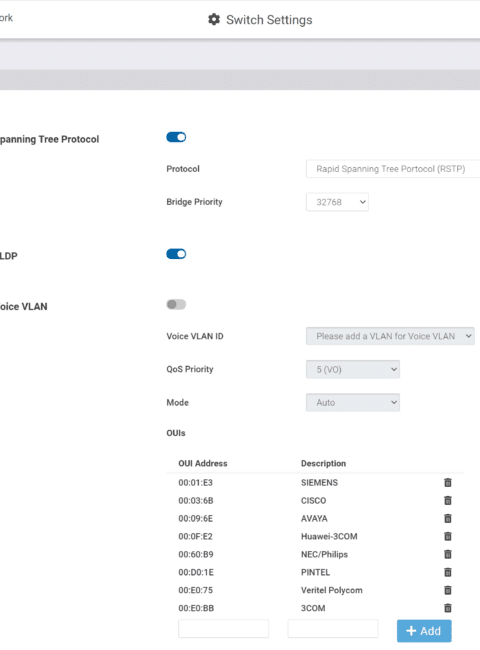480x650 pixels.
Task: Delete the NEC/Philips OUI entry
Action: [x=448, y=554]
